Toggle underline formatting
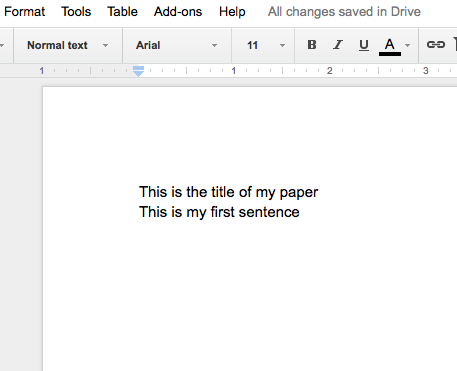Screen dimensions: 457x371 [x=364, y=45]
